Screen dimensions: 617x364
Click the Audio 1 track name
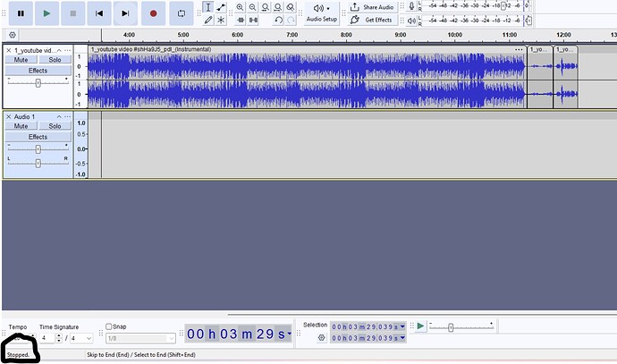pyautogui.click(x=24, y=117)
